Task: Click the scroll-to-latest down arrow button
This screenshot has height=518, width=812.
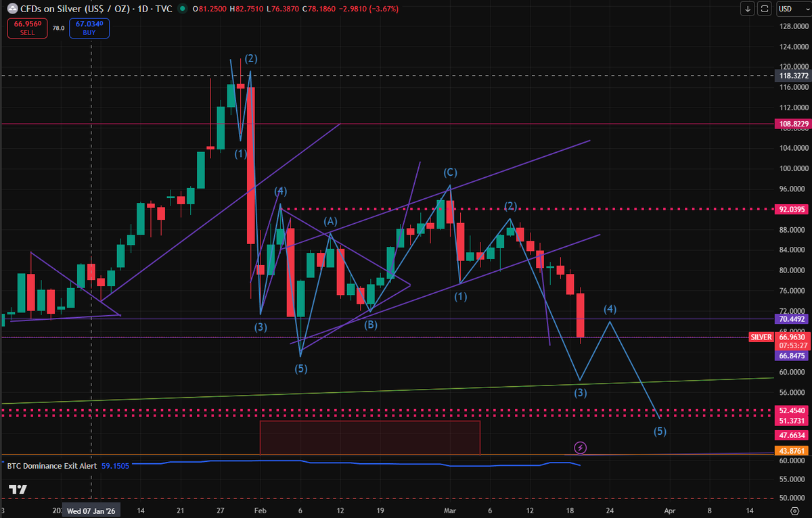Action: (x=748, y=9)
